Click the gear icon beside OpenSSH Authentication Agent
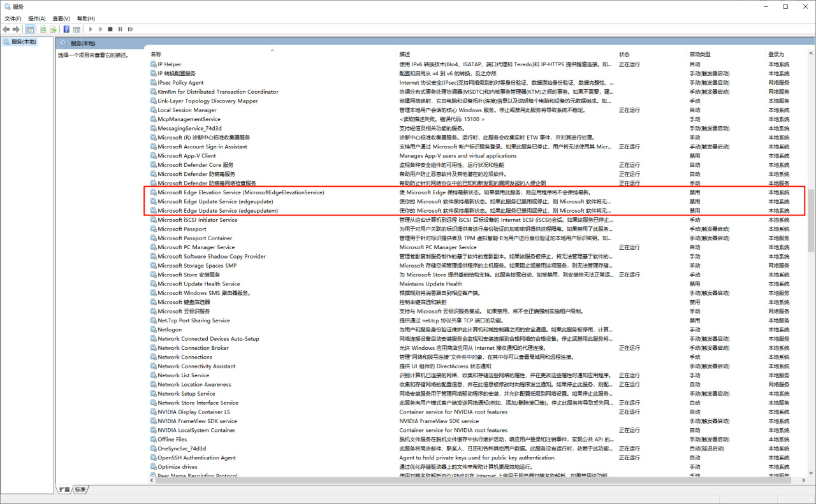This screenshot has height=504, width=816. coord(153,457)
